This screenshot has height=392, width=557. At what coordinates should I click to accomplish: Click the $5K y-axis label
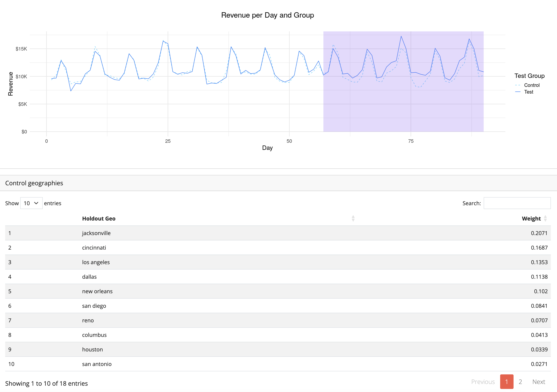point(23,104)
